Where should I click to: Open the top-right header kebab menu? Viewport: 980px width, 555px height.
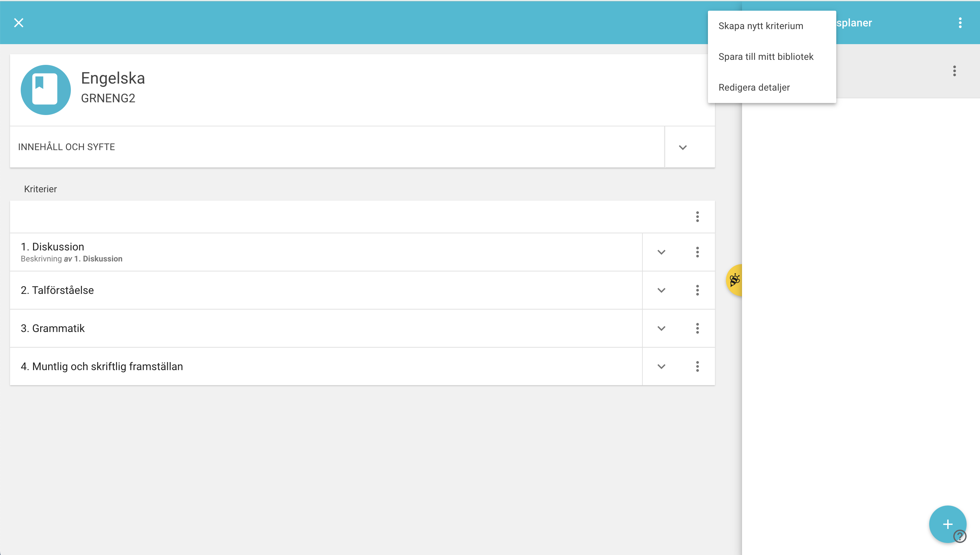960,23
